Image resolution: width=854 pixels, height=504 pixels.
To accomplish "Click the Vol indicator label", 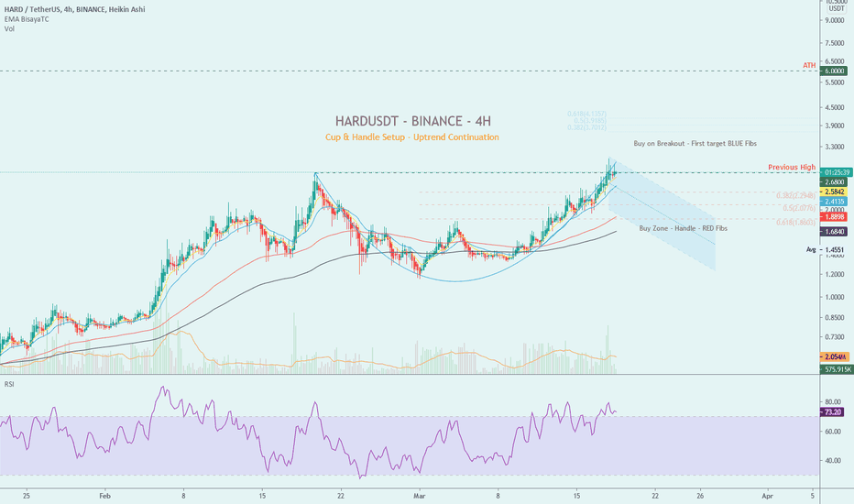I will click(x=9, y=29).
